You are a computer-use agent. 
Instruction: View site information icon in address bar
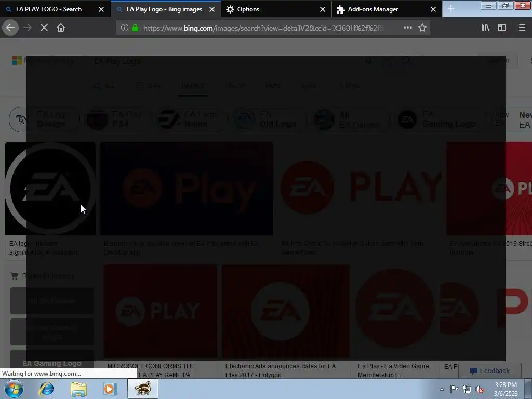tap(125, 28)
